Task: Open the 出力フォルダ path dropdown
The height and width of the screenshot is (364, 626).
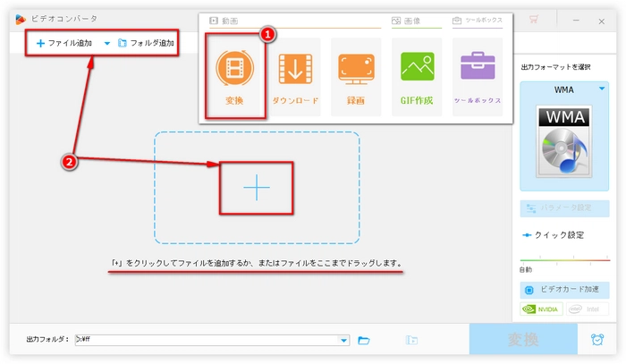Action: click(344, 340)
